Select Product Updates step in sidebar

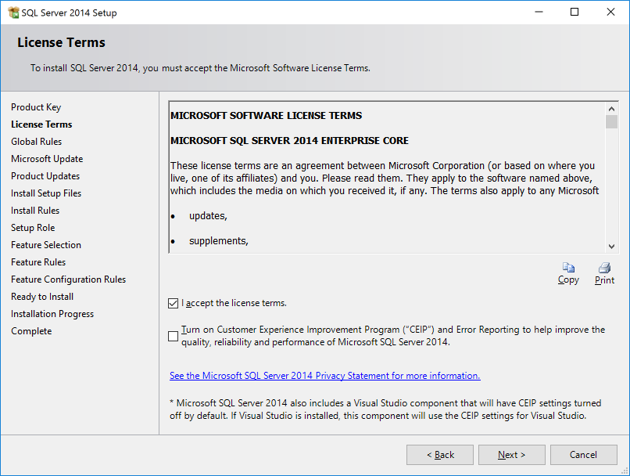point(45,176)
